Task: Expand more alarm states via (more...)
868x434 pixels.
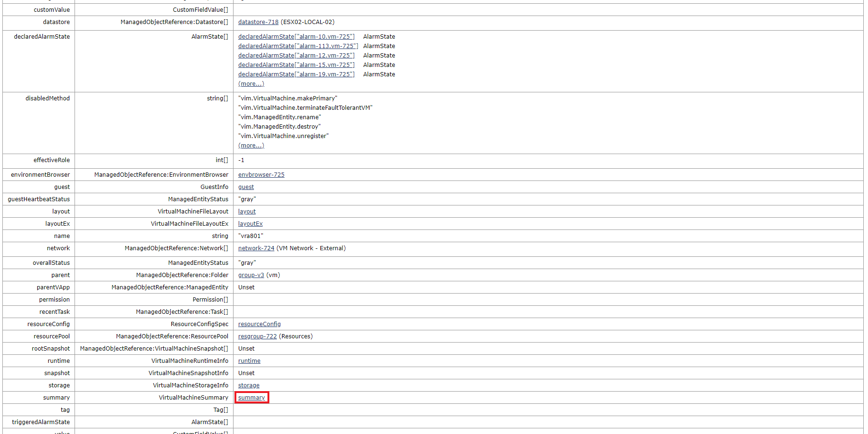Action: click(251, 83)
